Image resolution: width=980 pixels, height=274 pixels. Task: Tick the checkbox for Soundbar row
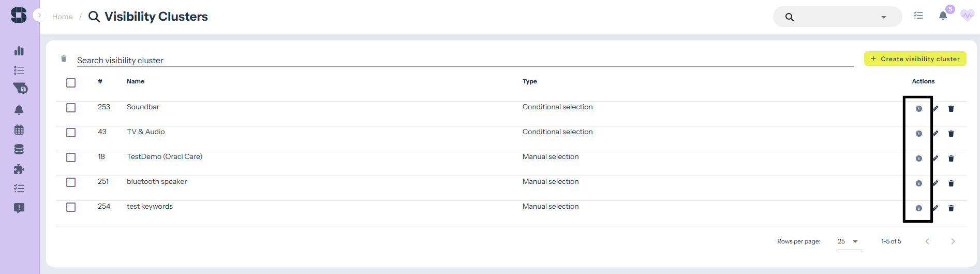point(71,108)
